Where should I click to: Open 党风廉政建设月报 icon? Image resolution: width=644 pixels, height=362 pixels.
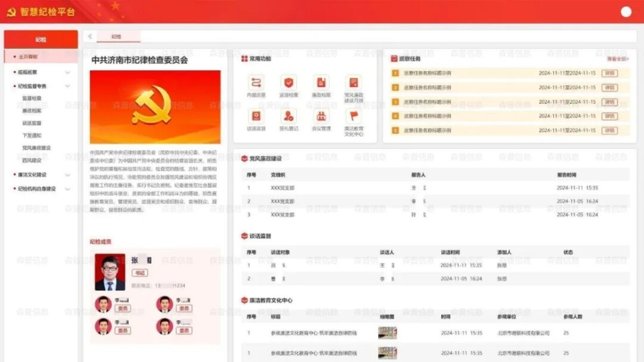coord(354,83)
